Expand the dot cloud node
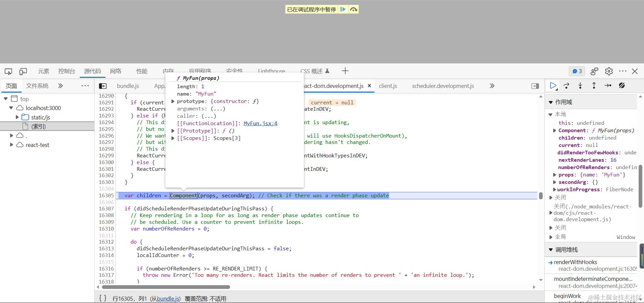Screen dimensions: 644x303 [x=11, y=136]
